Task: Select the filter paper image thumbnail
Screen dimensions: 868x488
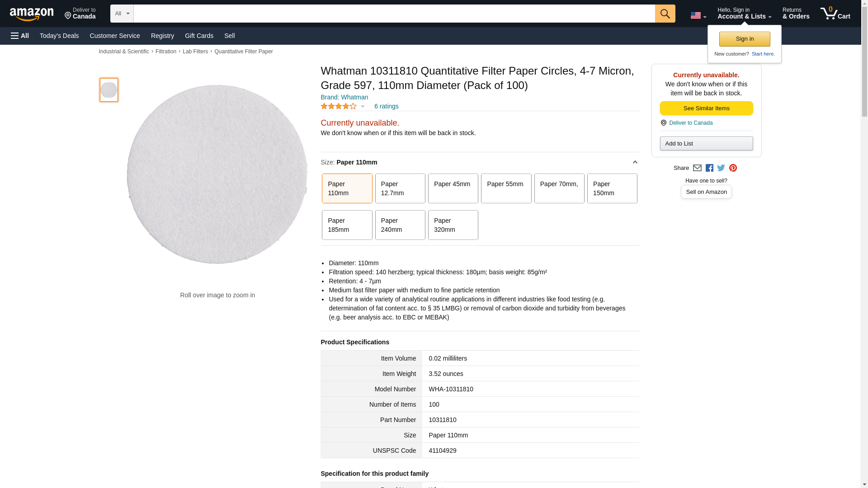Action: pos(109,90)
